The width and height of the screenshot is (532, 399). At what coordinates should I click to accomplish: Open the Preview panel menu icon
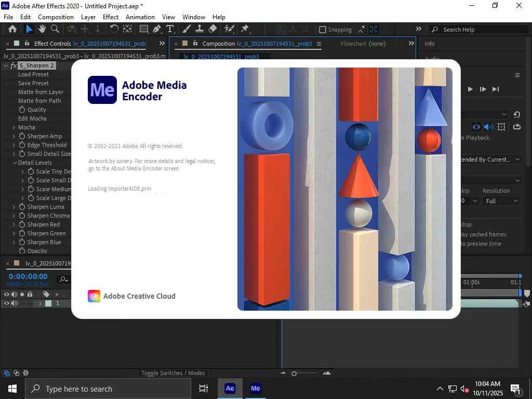517,75
